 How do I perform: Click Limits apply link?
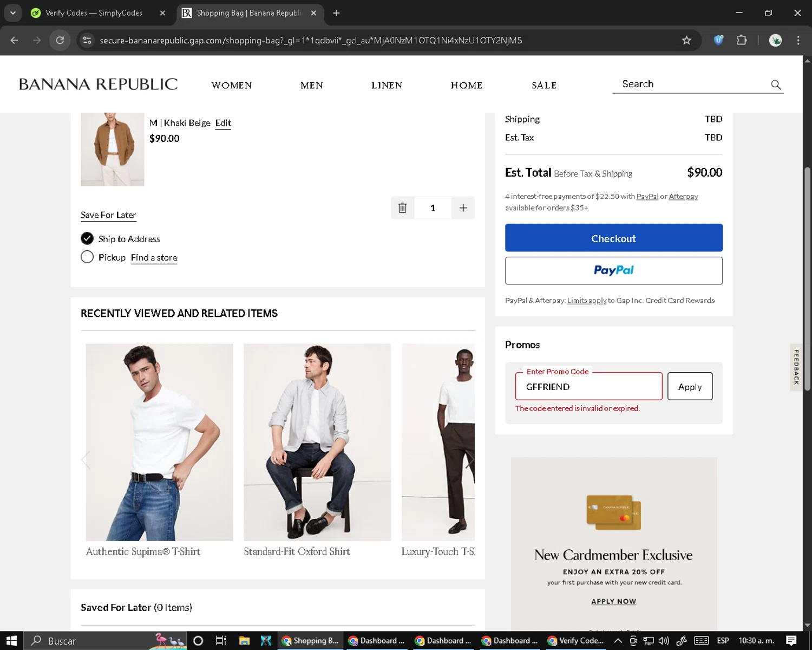click(587, 300)
